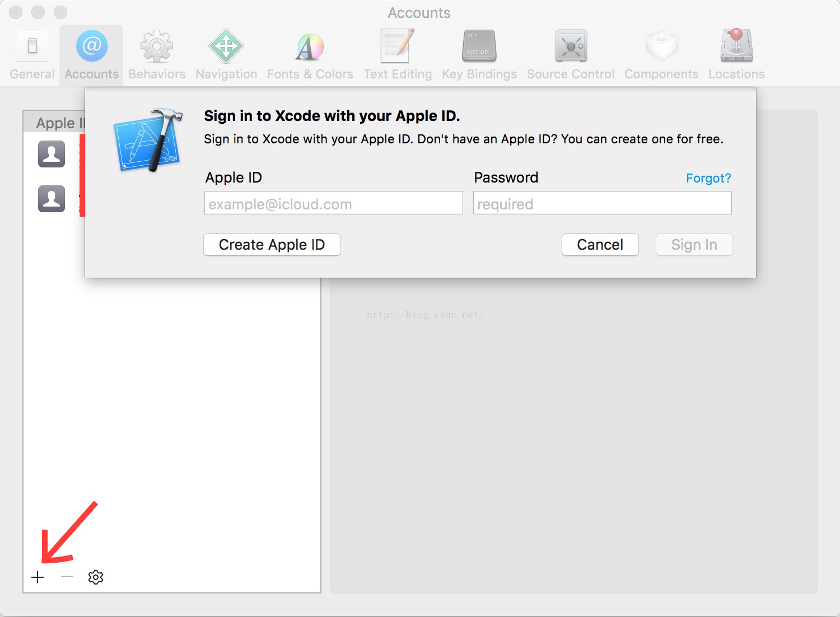Open Key Bindings option-key icon

pos(479,46)
